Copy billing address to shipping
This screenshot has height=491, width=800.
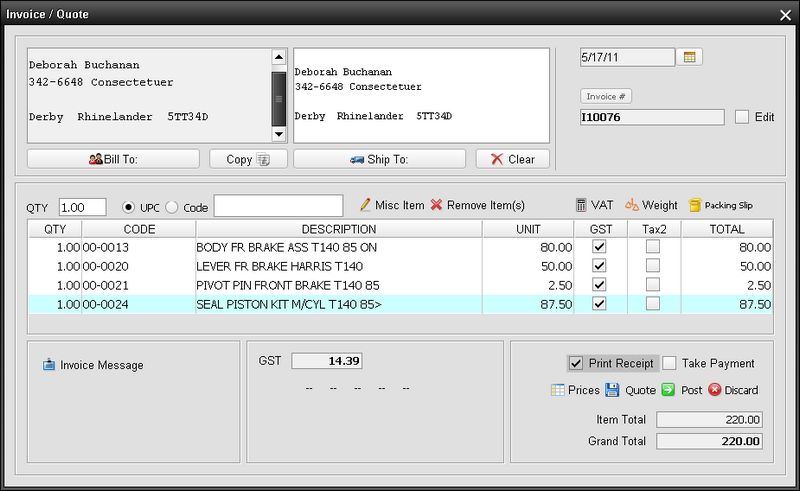248,159
